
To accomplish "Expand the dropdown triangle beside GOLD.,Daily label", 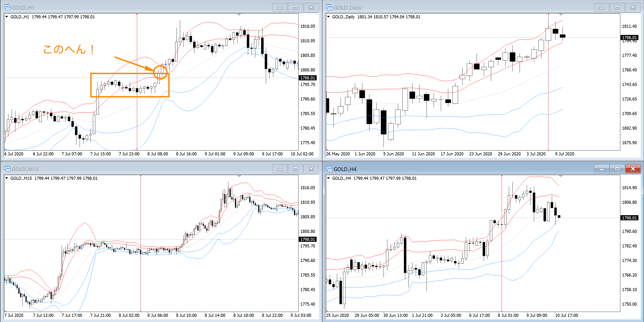I will (x=328, y=17).
